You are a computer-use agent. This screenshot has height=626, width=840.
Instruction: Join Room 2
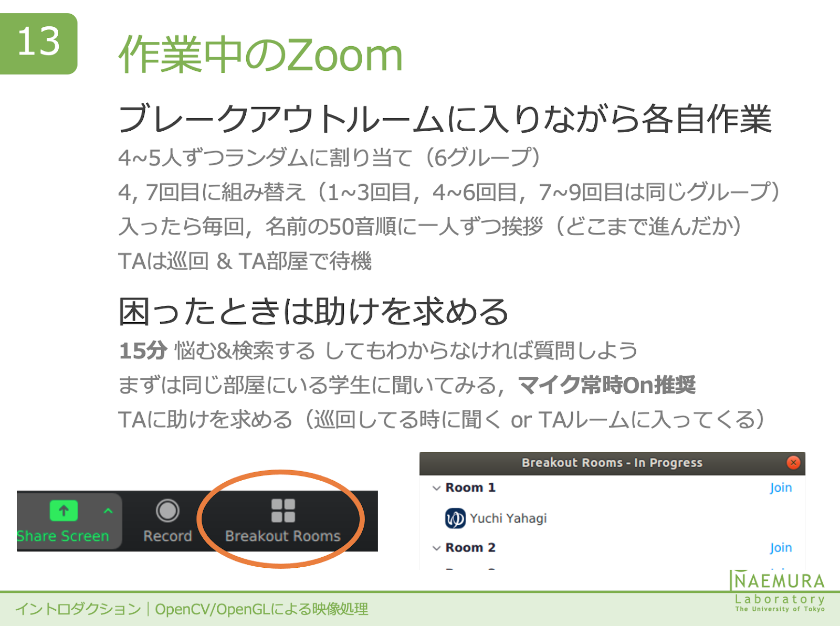click(x=781, y=547)
